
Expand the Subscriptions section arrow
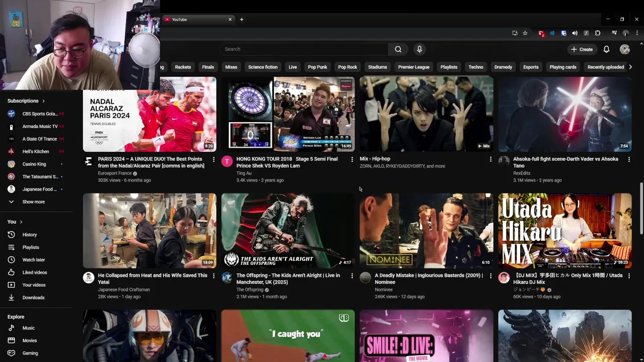coord(43,101)
